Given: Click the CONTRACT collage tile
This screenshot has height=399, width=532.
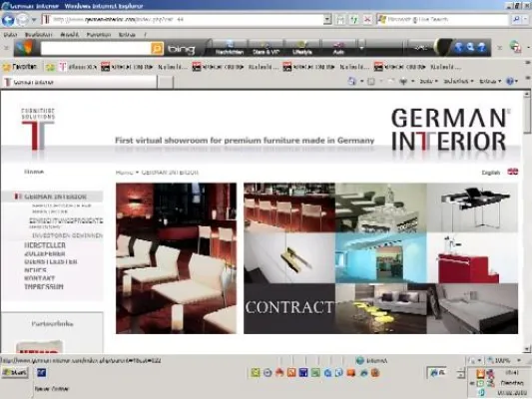Looking at the screenshot, I should click(289, 308).
